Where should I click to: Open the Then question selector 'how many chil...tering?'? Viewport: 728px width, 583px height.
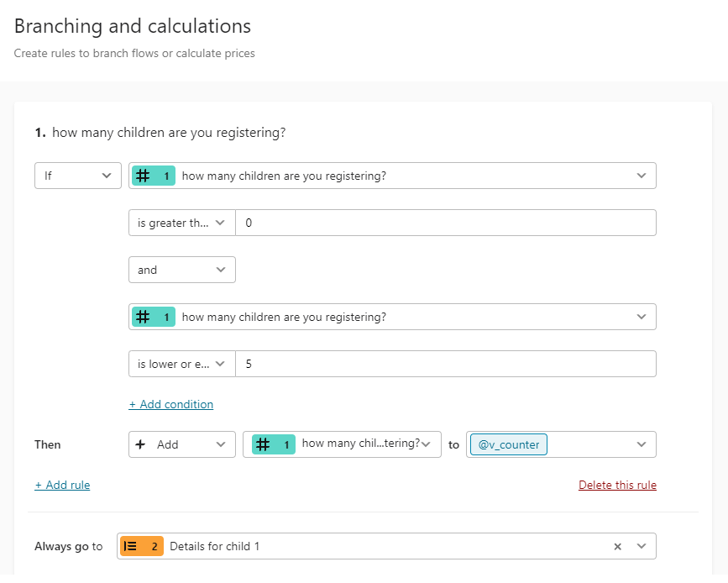342,445
